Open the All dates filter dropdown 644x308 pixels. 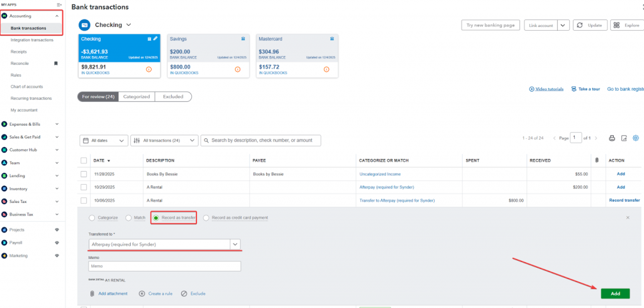tap(104, 141)
